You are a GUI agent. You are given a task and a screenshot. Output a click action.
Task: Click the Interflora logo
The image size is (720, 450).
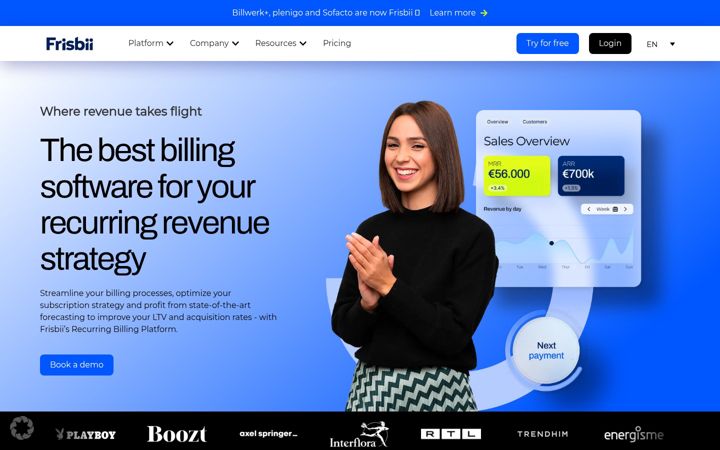pyautogui.click(x=360, y=434)
